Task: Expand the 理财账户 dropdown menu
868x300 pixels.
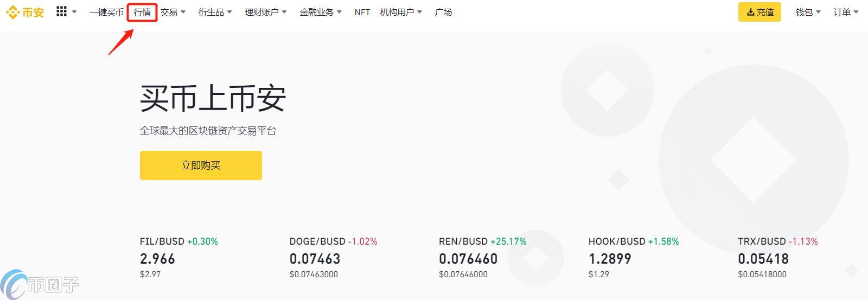Action: (x=266, y=12)
